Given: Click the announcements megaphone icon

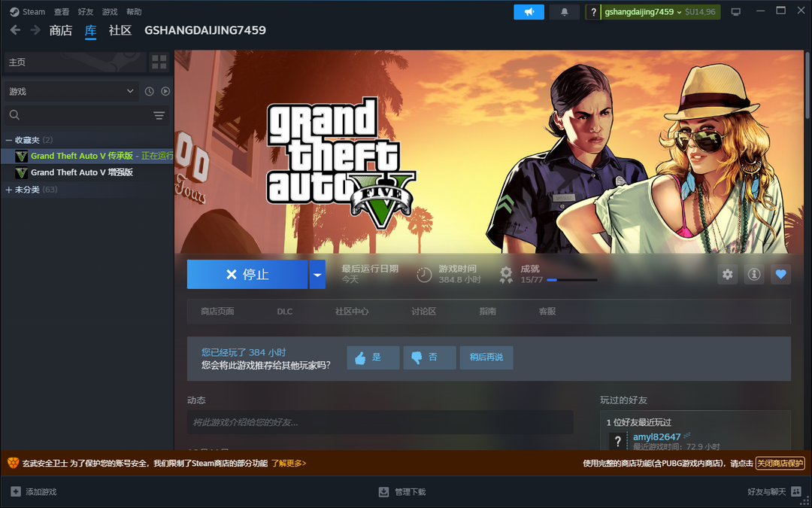Looking at the screenshot, I should 529,12.
